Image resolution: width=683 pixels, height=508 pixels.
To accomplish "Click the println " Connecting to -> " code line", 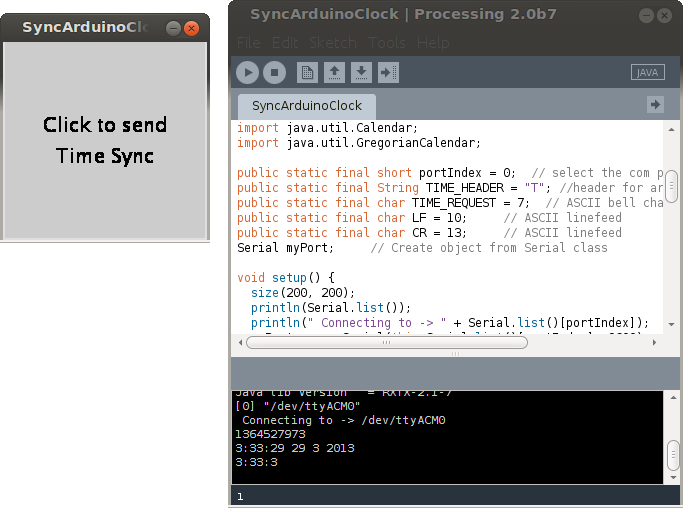I will pos(450,323).
